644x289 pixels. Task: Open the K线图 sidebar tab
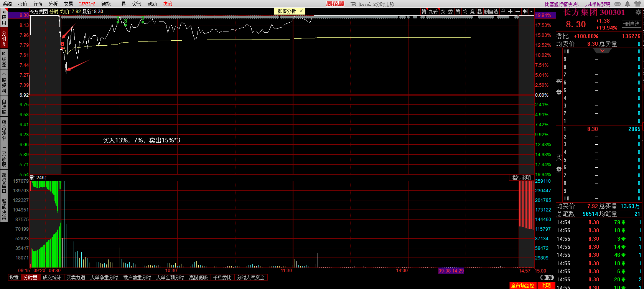[4, 59]
